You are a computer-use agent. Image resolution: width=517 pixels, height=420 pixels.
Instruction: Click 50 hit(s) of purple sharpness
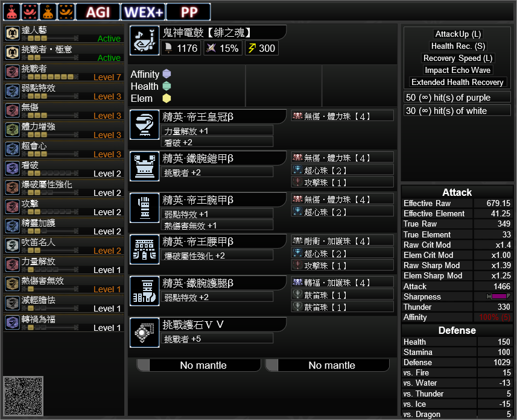click(x=457, y=98)
